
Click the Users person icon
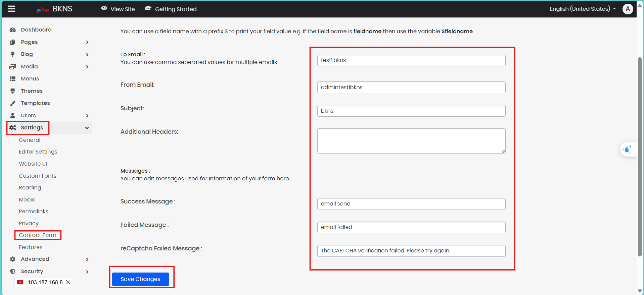pos(13,115)
